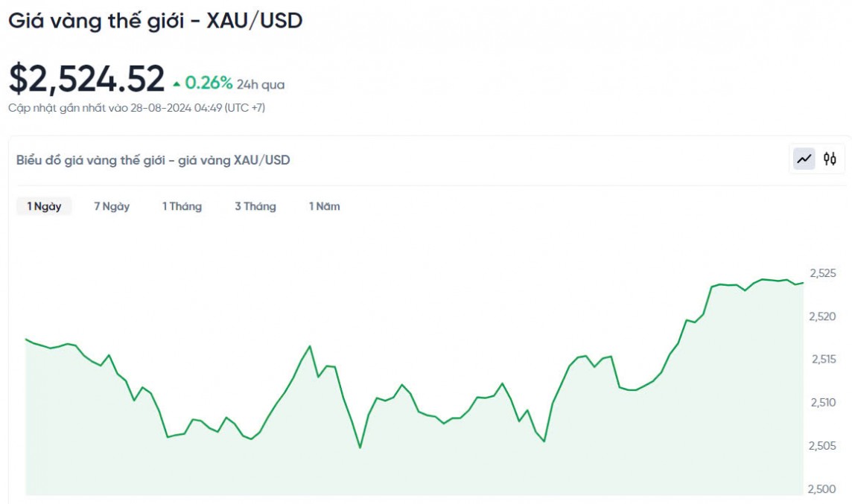Screen dimensions: 852x504
Task: Show the 1 Tháng chart range
Action: click(182, 206)
